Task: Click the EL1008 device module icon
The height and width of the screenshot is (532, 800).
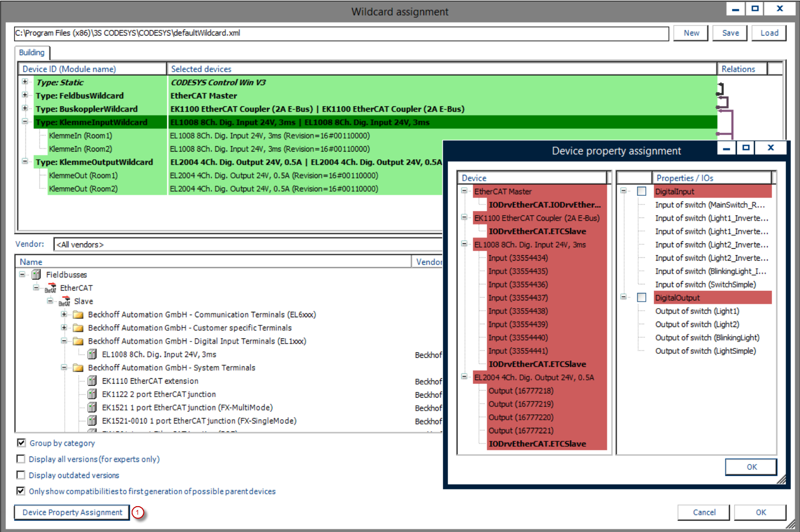Action: tap(92, 354)
